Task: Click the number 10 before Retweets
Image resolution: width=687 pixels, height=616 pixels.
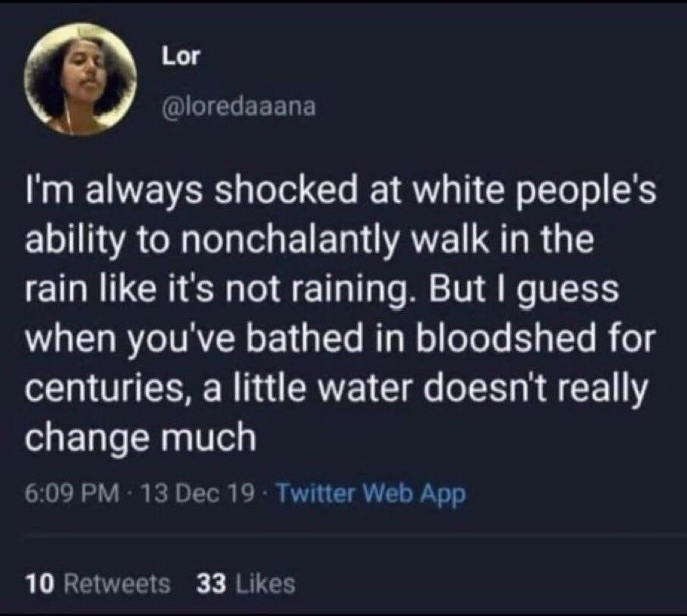Action: (x=37, y=583)
